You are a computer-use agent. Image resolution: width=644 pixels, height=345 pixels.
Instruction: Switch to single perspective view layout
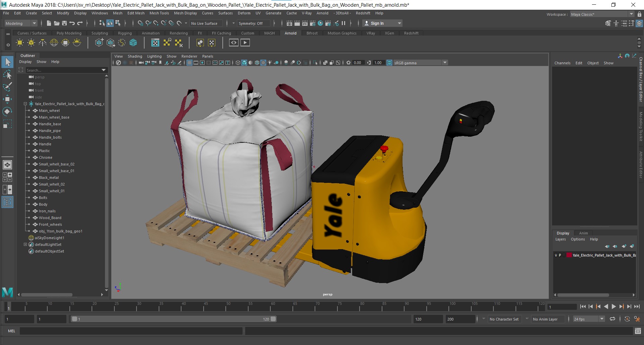point(7,165)
